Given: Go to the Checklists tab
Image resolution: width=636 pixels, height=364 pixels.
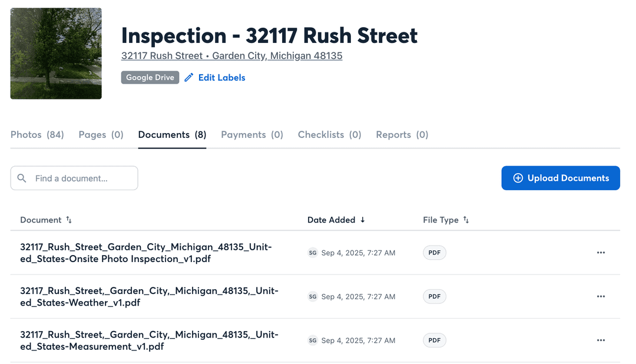Looking at the screenshot, I should (329, 135).
